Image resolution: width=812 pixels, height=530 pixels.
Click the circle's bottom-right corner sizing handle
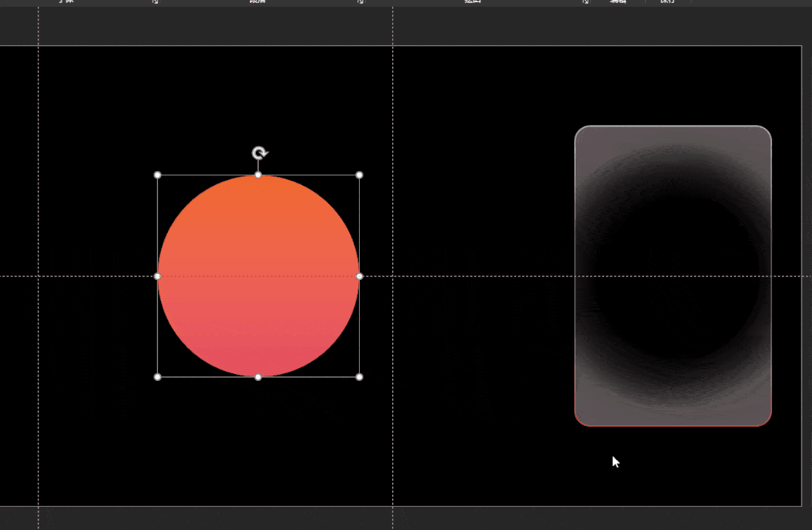point(360,377)
